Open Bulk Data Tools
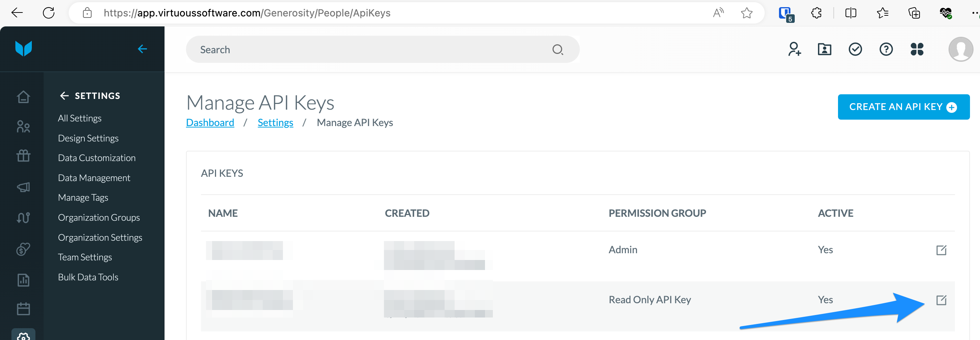This screenshot has height=340, width=980. click(88, 277)
